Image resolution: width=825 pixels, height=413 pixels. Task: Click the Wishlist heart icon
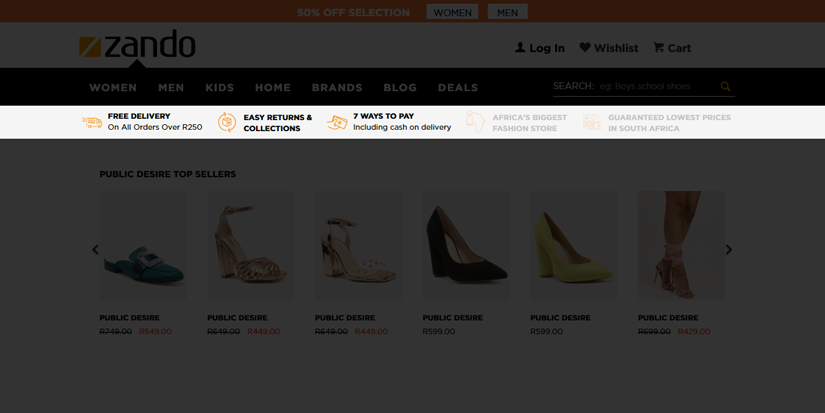(585, 47)
